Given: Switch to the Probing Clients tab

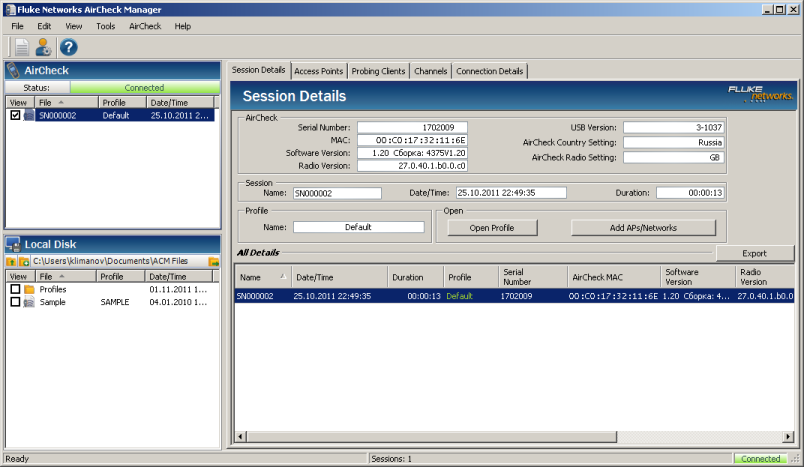Looking at the screenshot, I should click(378, 71).
